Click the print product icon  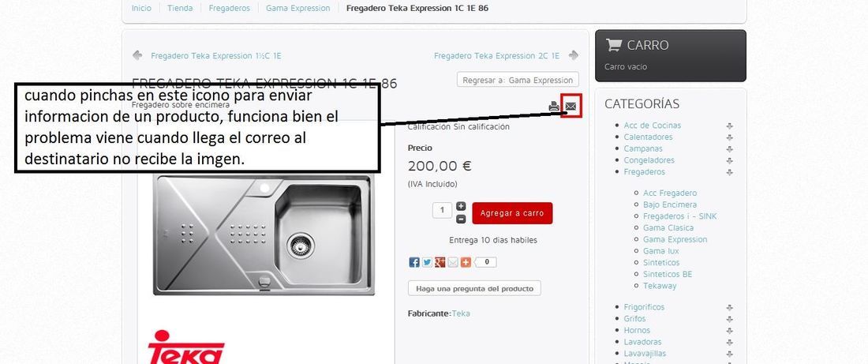click(x=554, y=107)
